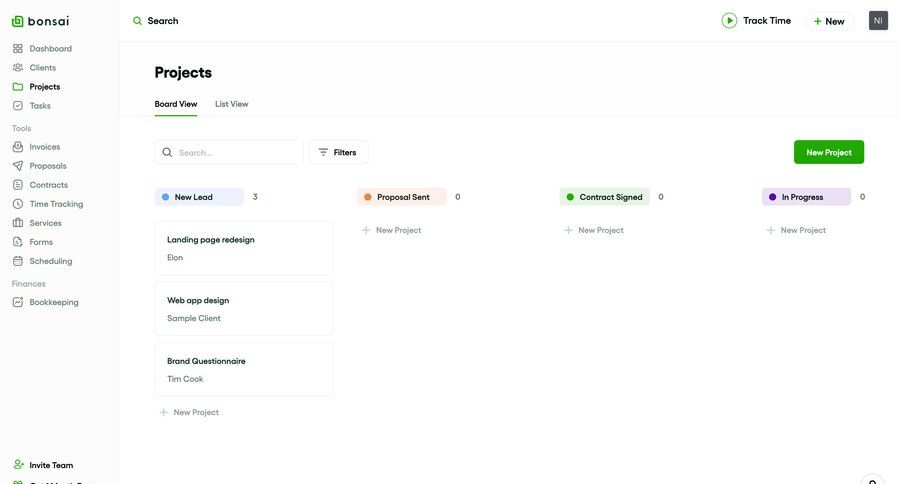Click the blue New Lead status dot
This screenshot has width=900, height=484.
[165, 197]
